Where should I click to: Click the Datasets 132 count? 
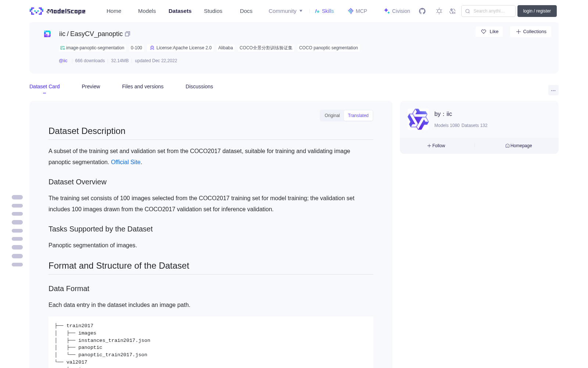click(474, 125)
